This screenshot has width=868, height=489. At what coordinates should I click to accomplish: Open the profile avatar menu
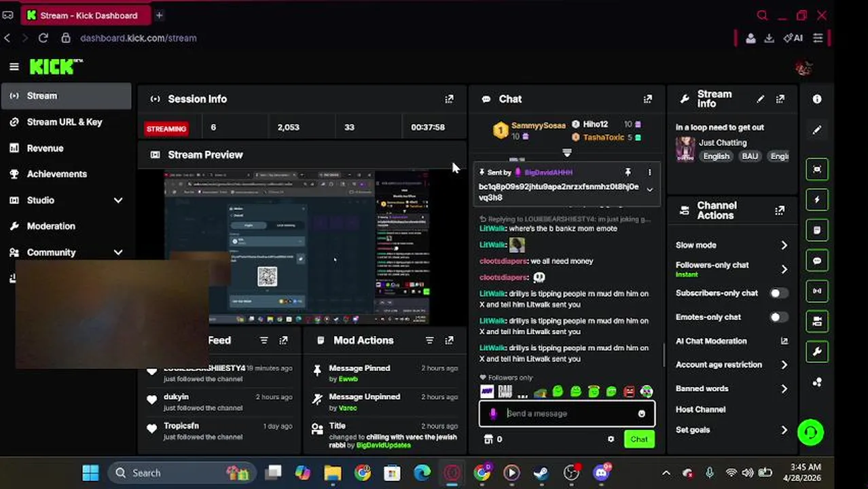(x=803, y=67)
